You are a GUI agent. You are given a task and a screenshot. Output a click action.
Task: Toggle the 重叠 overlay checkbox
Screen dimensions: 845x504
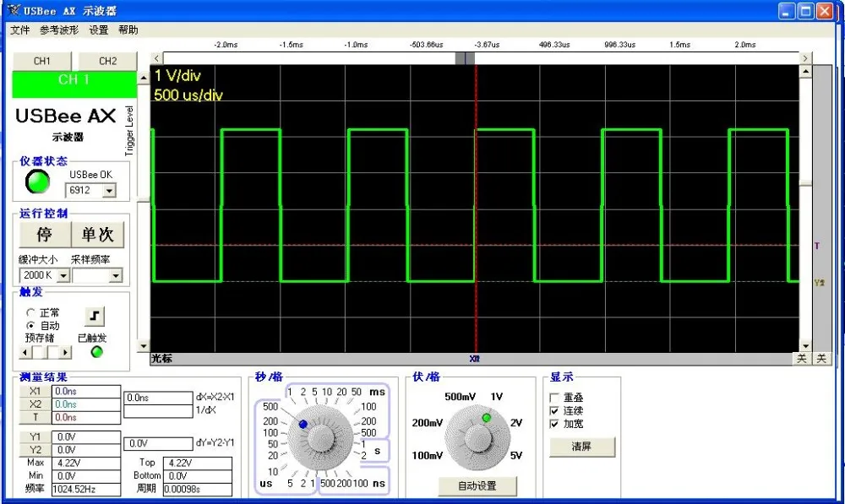pos(554,398)
